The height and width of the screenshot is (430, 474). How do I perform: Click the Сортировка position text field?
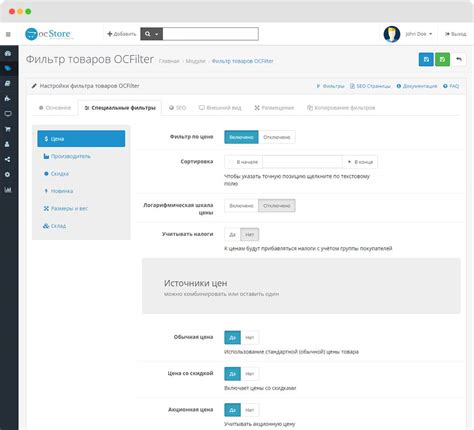pos(302,162)
